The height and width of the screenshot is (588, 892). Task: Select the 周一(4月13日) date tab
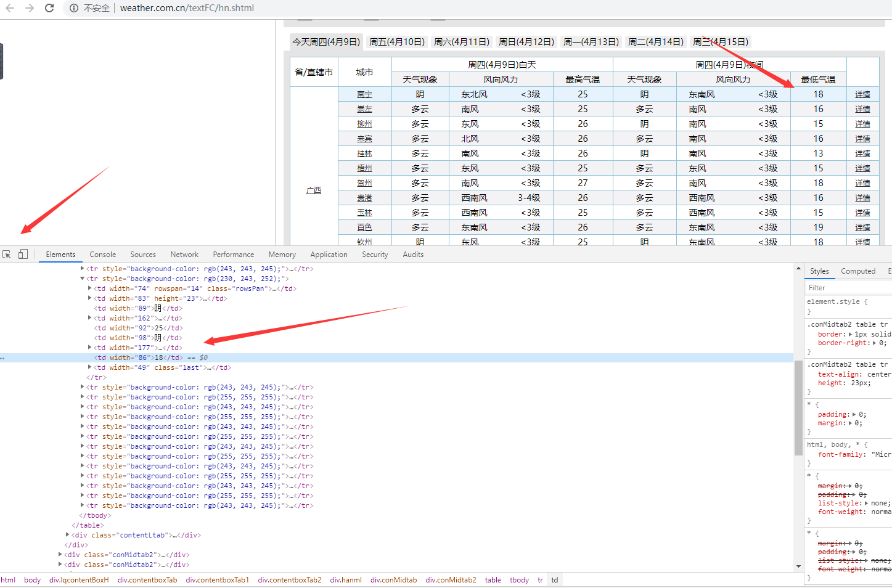point(591,42)
